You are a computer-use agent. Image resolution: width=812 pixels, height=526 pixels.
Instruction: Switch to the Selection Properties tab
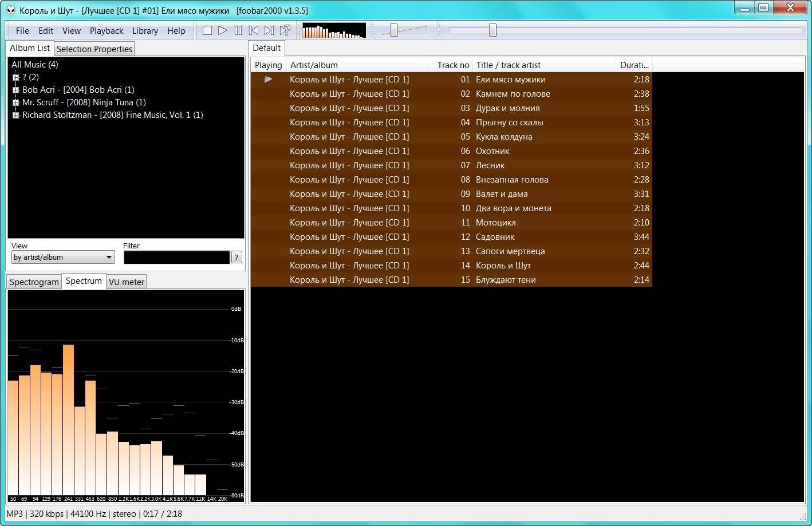[94, 49]
